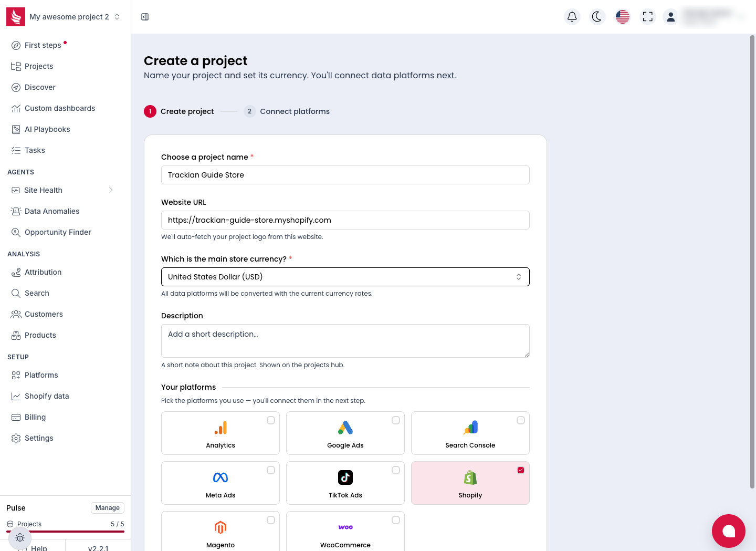
Task: Click the First steps compass icon
Action: pyautogui.click(x=16, y=45)
